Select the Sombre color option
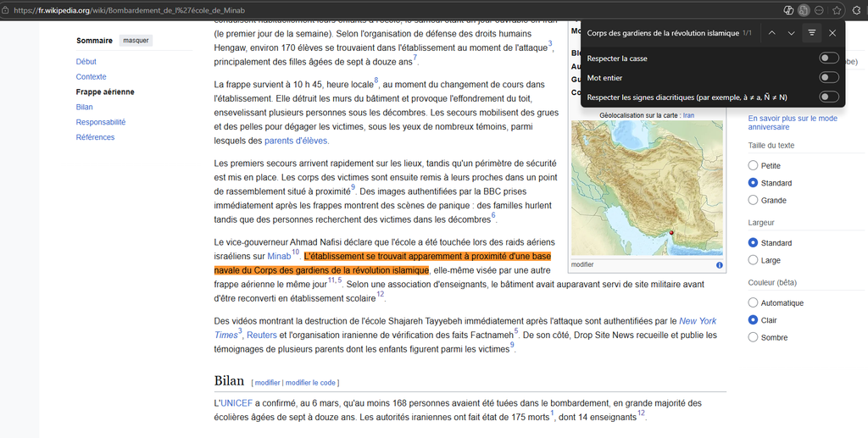 [x=753, y=337]
